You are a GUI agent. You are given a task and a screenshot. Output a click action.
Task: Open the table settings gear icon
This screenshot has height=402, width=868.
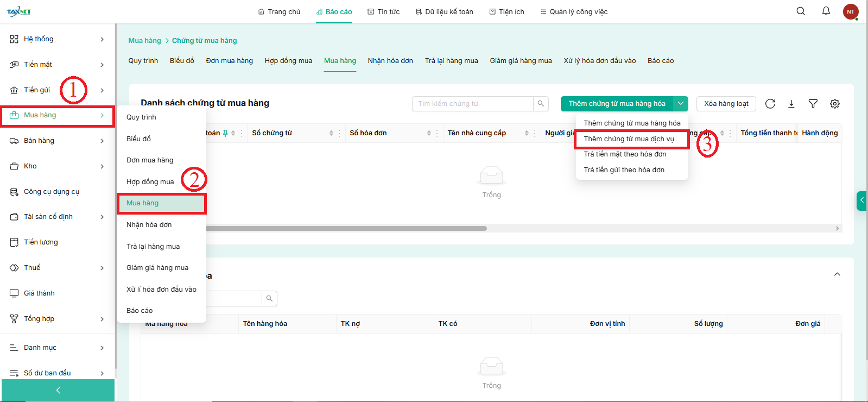834,104
